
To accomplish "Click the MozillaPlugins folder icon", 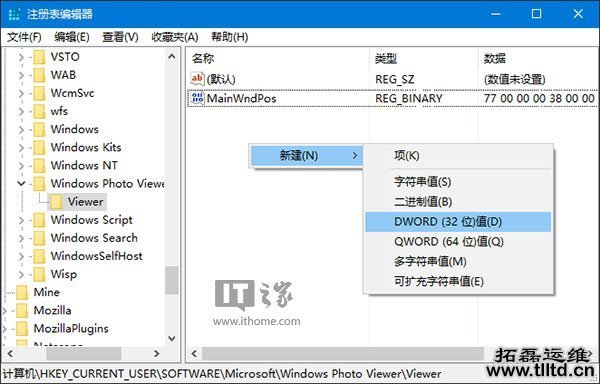I will [22, 329].
